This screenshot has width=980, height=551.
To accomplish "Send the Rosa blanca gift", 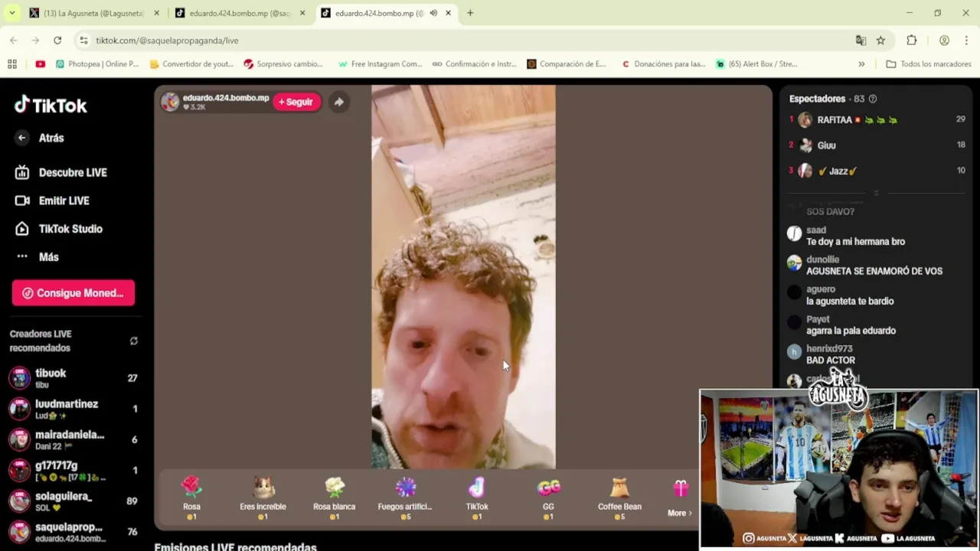I will click(x=334, y=497).
